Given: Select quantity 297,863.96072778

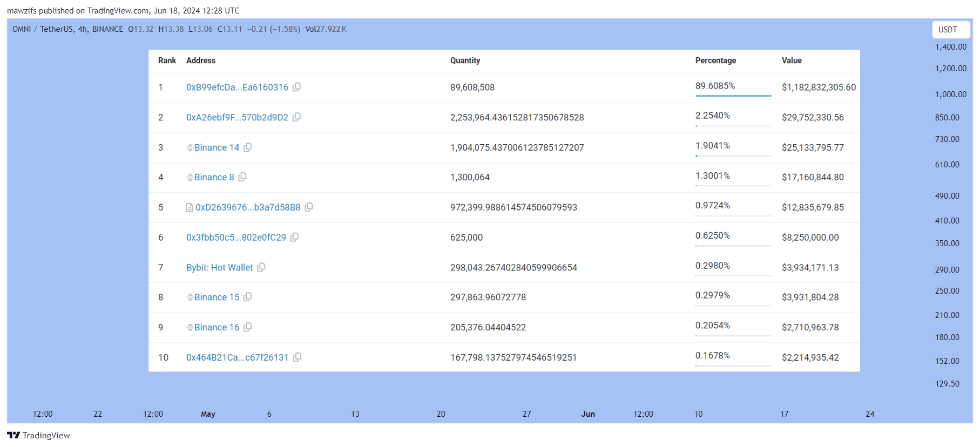Looking at the screenshot, I should tap(488, 297).
